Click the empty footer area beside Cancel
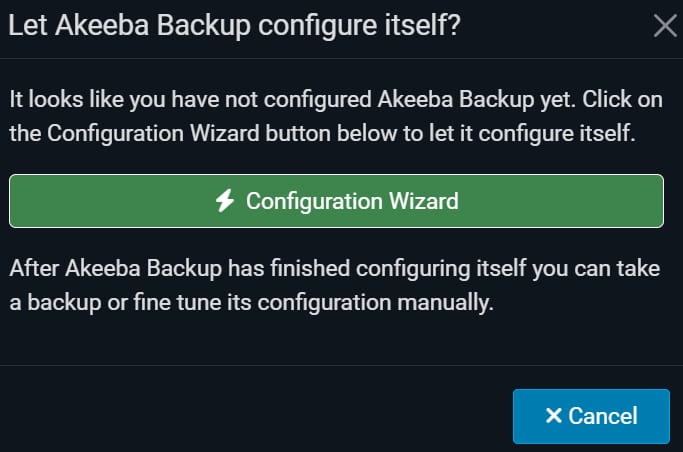The height and width of the screenshot is (452, 683). pyautogui.click(x=256, y=409)
